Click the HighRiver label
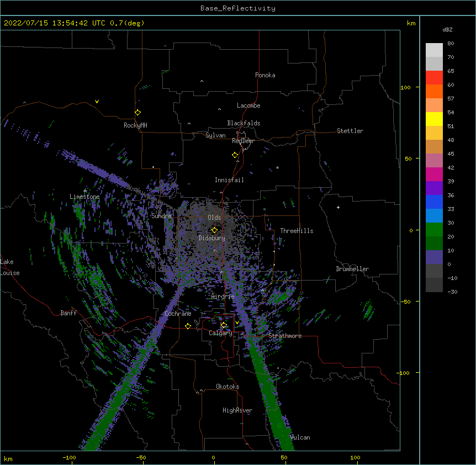The width and height of the screenshot is (476, 465). pos(237,410)
